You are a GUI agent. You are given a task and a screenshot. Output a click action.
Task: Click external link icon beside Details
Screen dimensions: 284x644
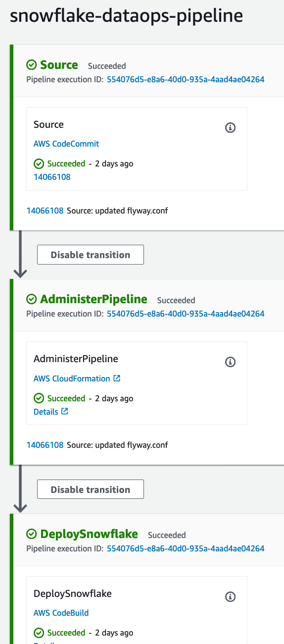(x=64, y=412)
